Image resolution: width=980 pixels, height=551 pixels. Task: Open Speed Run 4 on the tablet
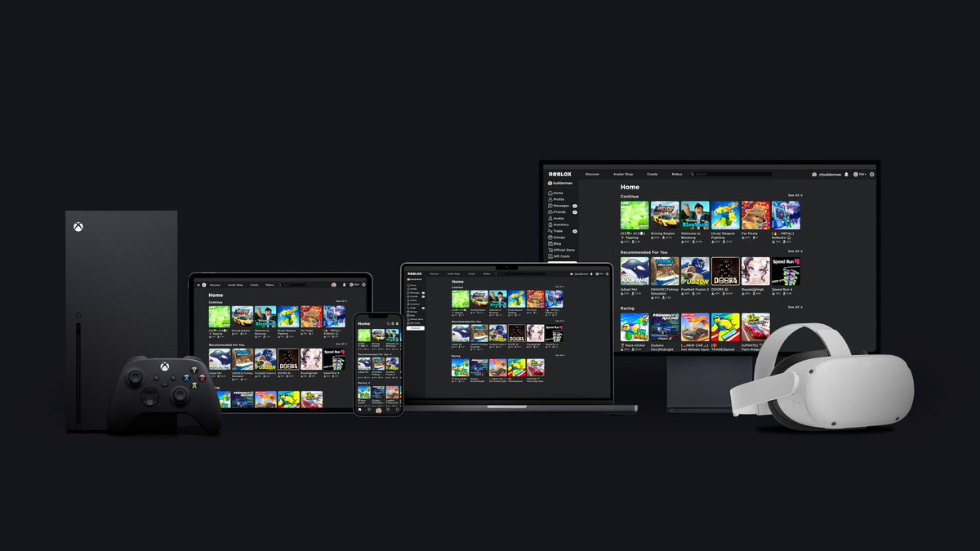(333, 359)
